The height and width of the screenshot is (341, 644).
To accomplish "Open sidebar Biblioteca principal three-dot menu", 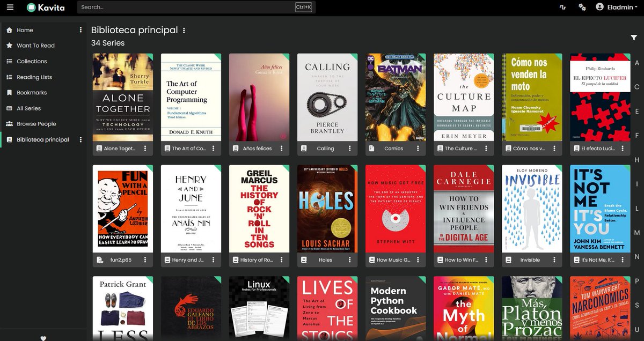I will coord(81,139).
